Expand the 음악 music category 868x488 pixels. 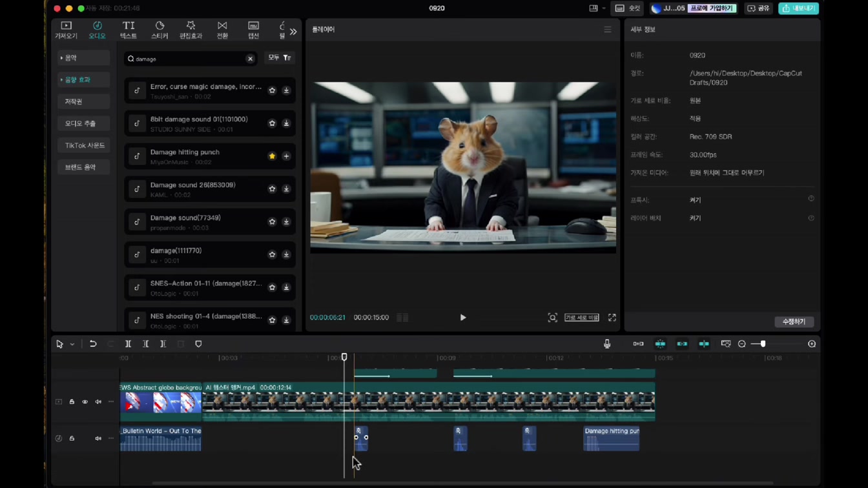click(84, 58)
